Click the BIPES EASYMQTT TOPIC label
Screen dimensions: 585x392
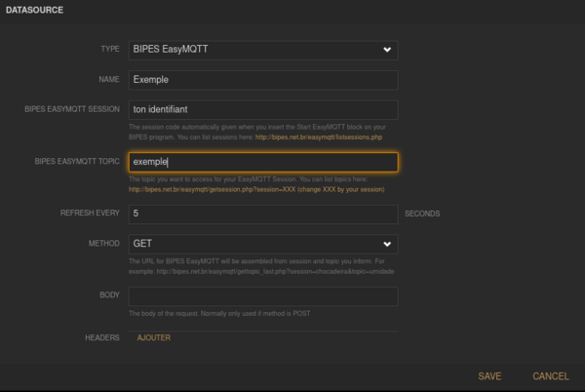(77, 162)
